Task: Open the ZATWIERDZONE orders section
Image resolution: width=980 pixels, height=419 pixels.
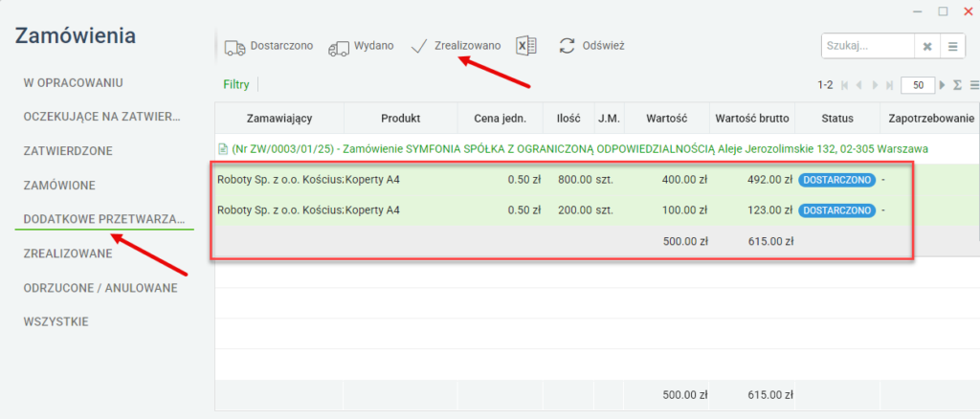Action: (68, 151)
